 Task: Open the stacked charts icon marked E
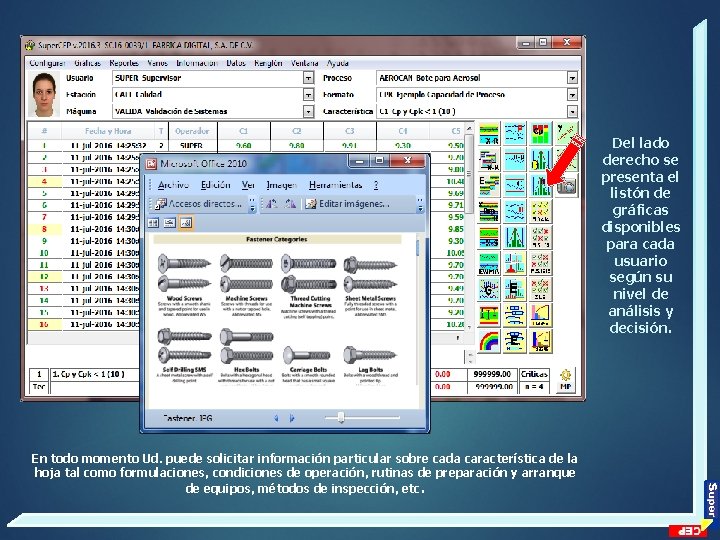[489, 186]
